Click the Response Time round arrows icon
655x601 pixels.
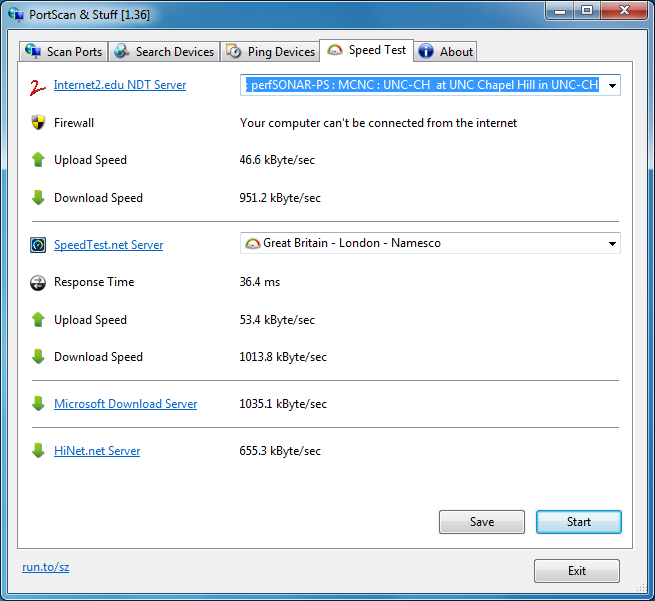(x=38, y=283)
